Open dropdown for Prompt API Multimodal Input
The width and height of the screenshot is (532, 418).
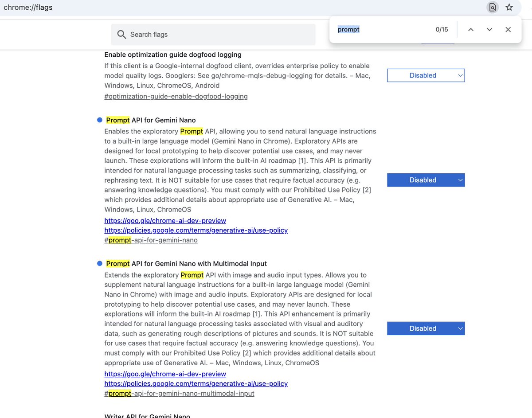[426, 328]
